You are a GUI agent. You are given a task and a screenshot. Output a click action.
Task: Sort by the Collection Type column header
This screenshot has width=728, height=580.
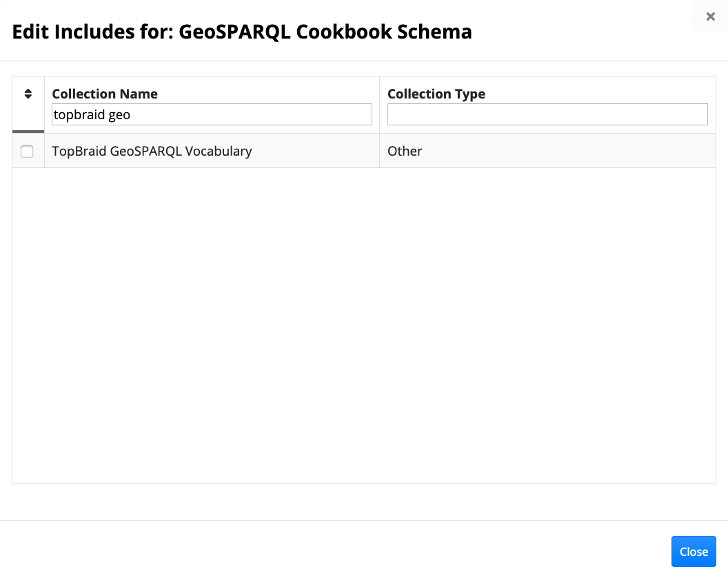click(x=436, y=94)
